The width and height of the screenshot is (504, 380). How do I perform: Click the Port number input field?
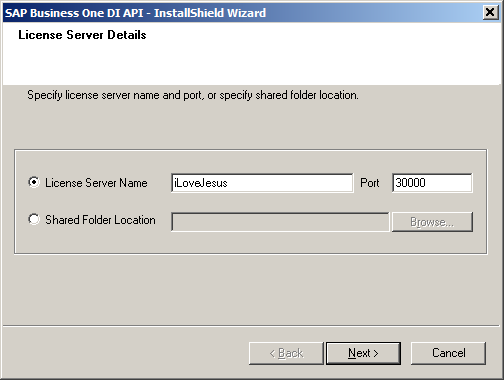coord(432,183)
